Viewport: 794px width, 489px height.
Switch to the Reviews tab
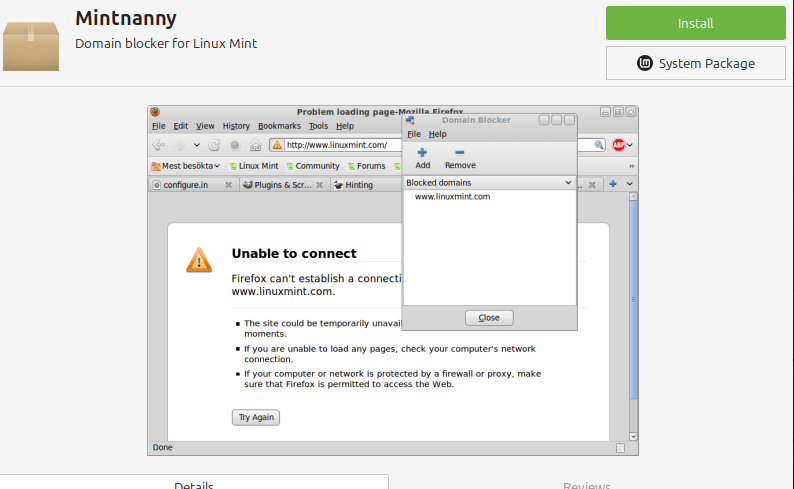pos(586,485)
